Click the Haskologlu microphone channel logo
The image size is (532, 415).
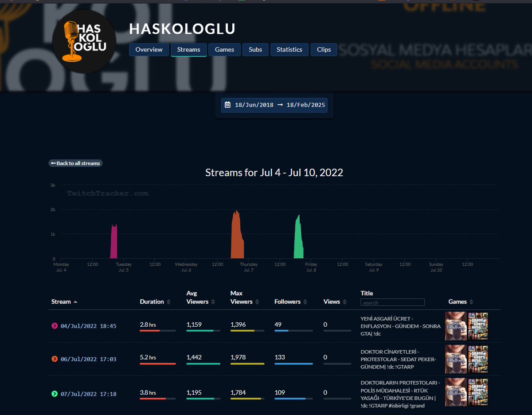click(x=84, y=42)
